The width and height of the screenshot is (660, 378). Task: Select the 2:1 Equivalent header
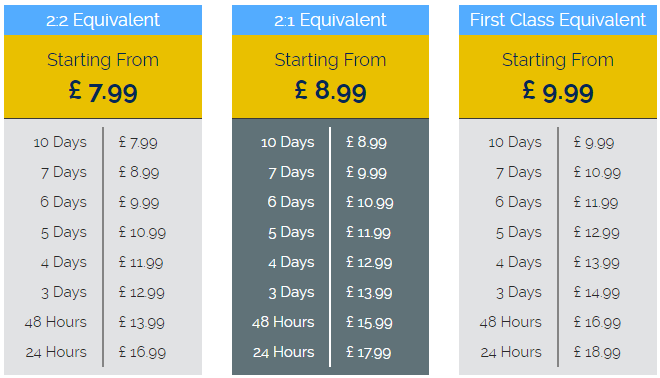pyautogui.click(x=330, y=20)
